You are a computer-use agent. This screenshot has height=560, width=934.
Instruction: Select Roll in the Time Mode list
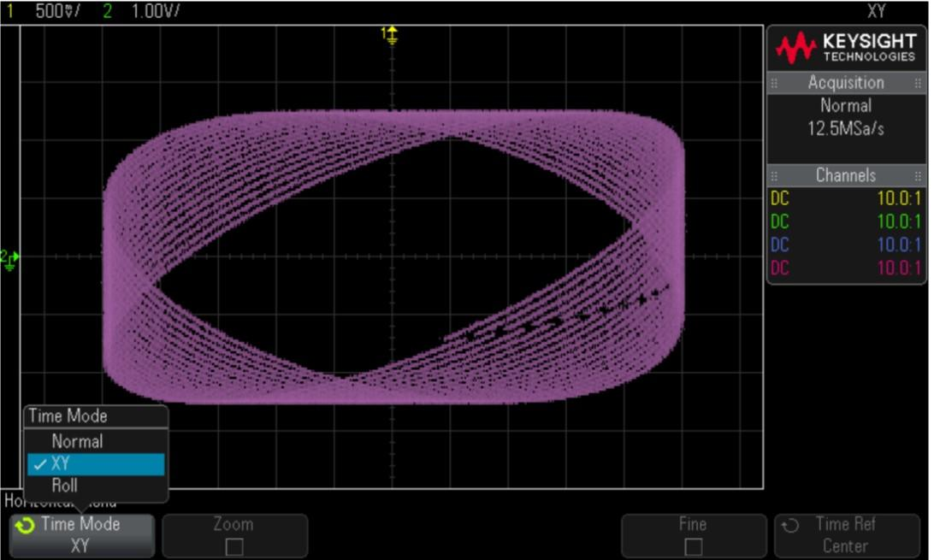pos(64,486)
